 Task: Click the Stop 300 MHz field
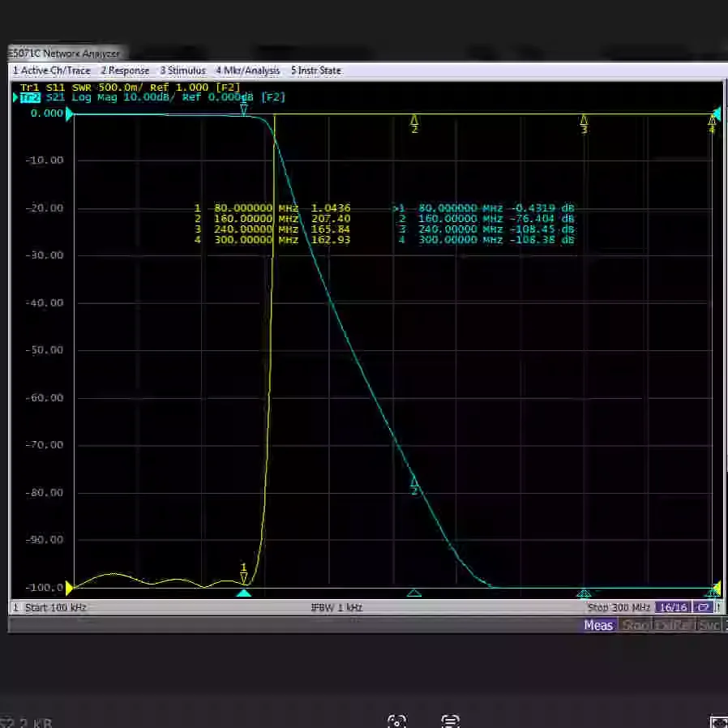pyautogui.click(x=619, y=607)
